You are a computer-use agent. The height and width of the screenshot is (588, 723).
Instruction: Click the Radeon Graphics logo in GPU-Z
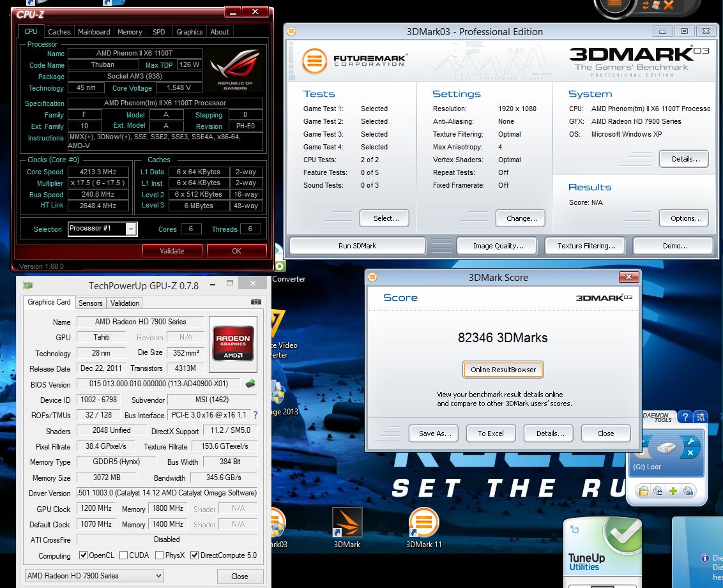[233, 343]
